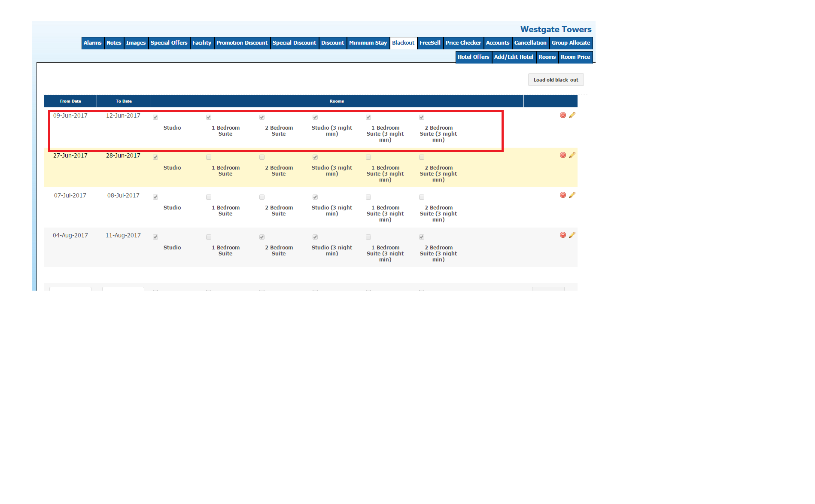This screenshot has width=815, height=504.
Task: Check 1 Bedroom Suite in 27-Jun-2017 row
Action: click(209, 157)
